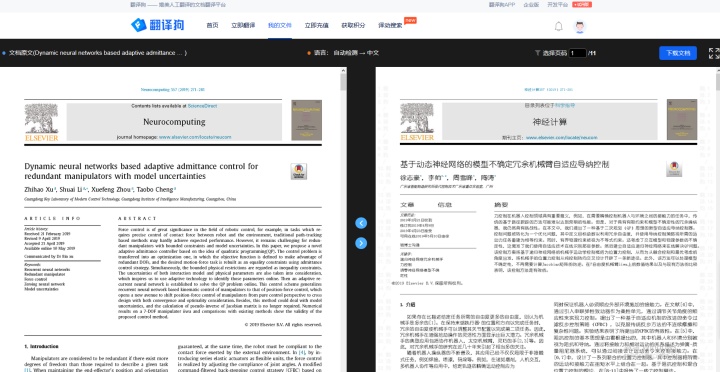Select the 我的文件 tab
720x372 pixels.
point(280,25)
